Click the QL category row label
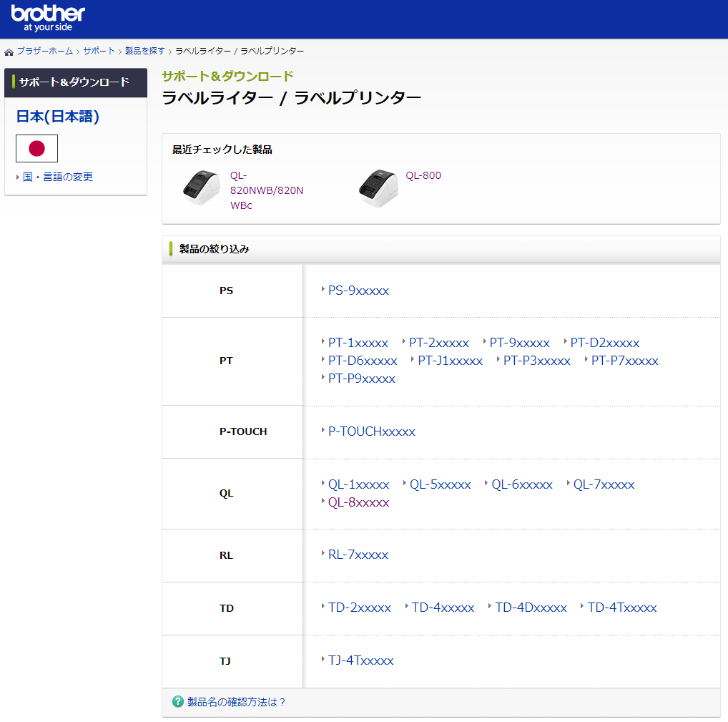This screenshot has height=722, width=728. pyautogui.click(x=226, y=494)
